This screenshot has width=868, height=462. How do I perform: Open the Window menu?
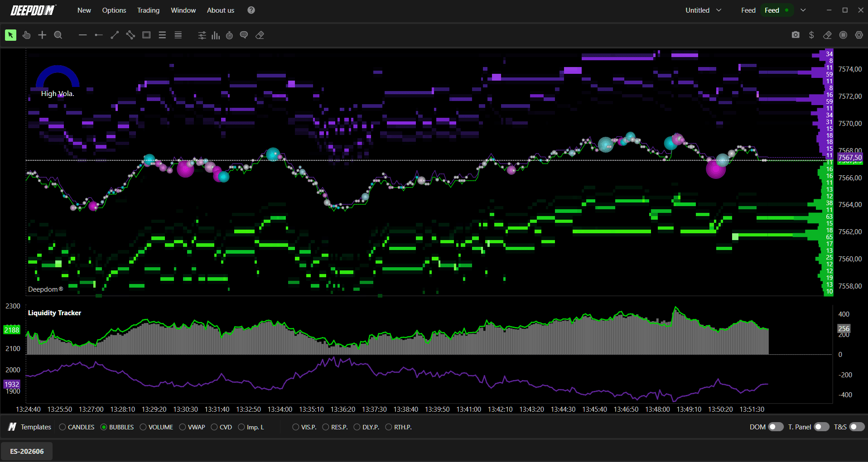pos(183,10)
